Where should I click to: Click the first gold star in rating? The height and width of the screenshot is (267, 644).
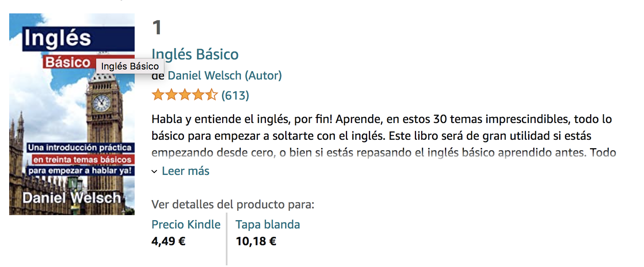[158, 95]
